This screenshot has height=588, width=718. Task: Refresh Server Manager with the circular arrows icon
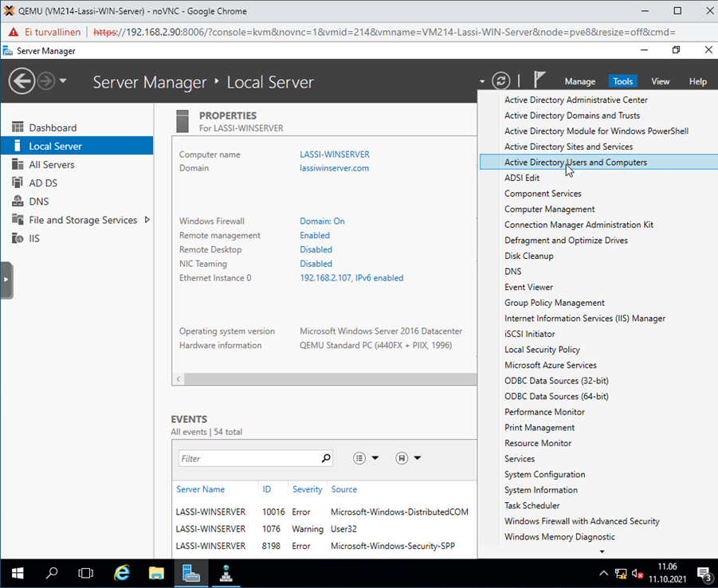(501, 81)
